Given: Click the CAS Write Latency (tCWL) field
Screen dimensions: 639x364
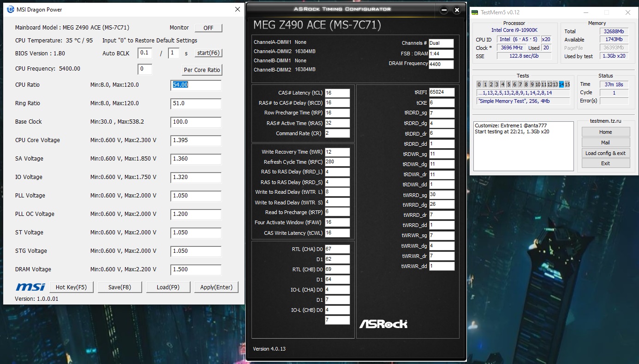Looking at the screenshot, I should (337, 233).
